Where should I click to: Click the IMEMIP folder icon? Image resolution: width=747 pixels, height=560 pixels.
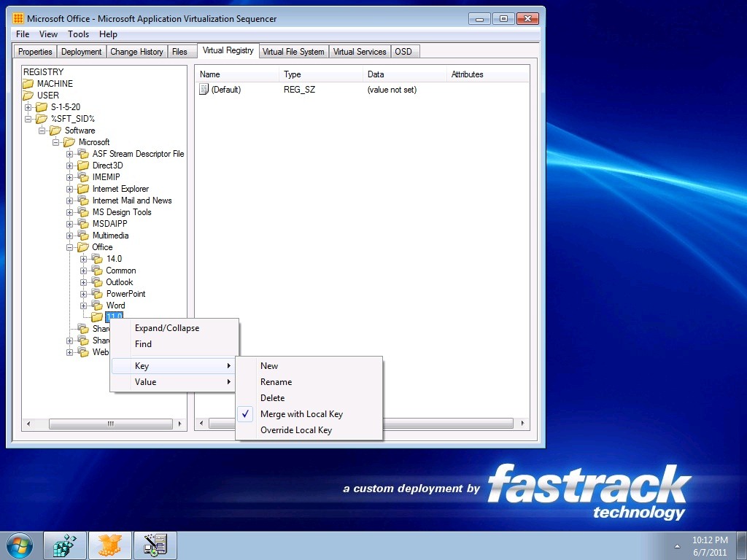pos(83,177)
